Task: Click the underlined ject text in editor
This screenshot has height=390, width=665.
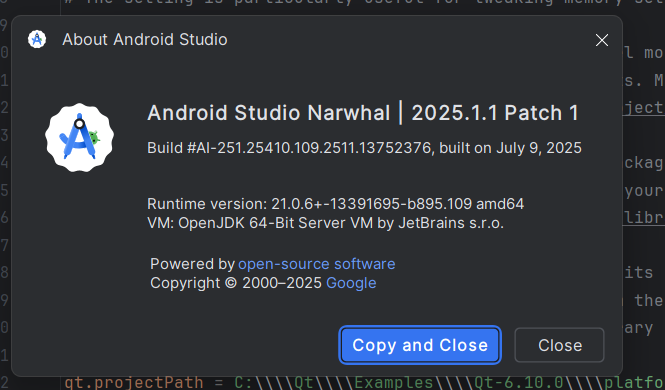Action: (644, 108)
